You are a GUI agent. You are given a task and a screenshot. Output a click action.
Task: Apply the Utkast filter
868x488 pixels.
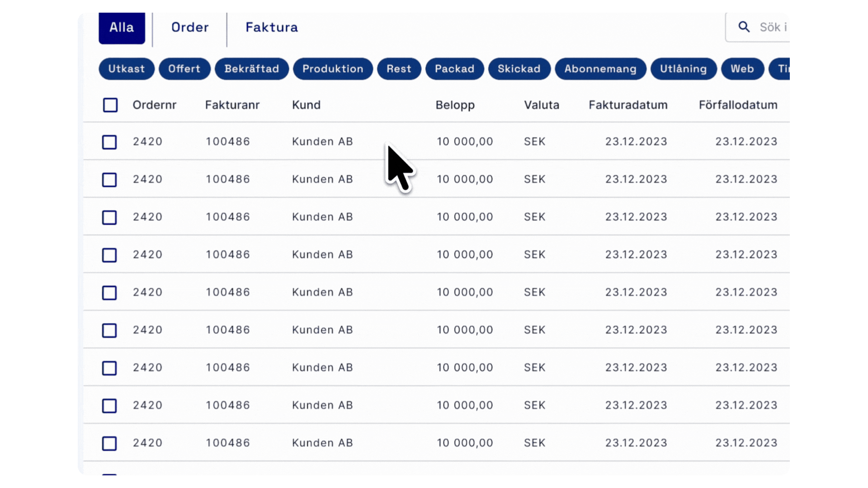click(x=127, y=69)
